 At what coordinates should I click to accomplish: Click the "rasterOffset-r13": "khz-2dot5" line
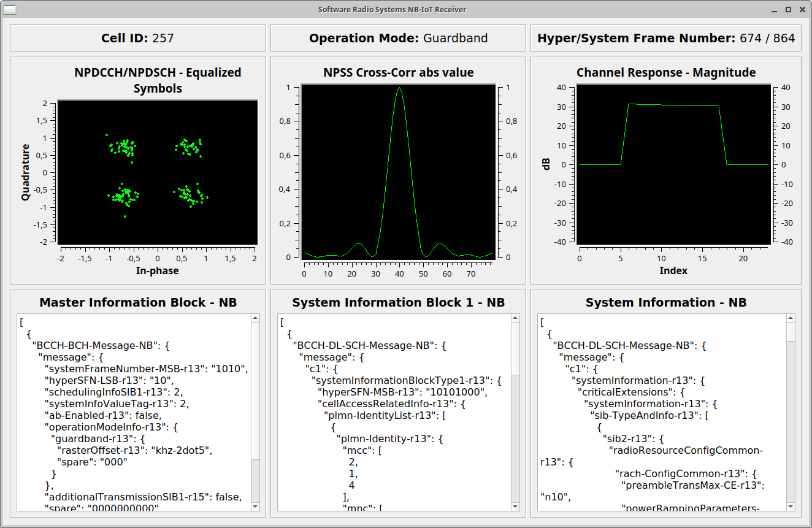[x=134, y=450]
